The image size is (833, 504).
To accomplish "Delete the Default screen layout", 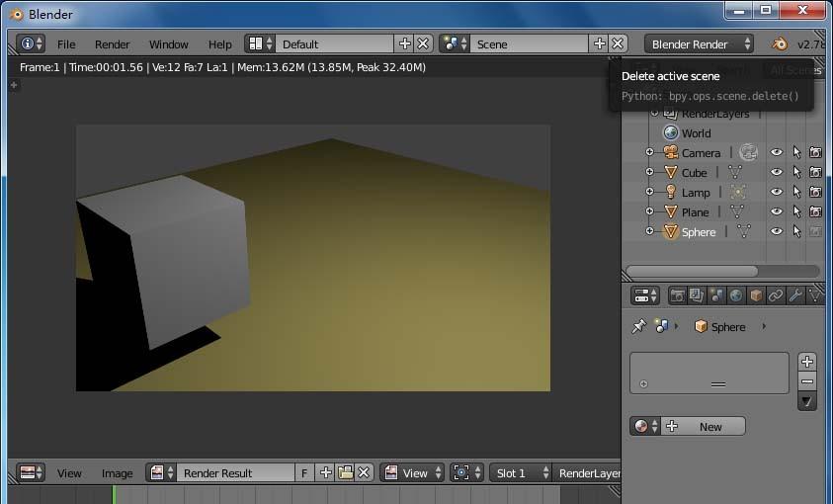I will [423, 44].
